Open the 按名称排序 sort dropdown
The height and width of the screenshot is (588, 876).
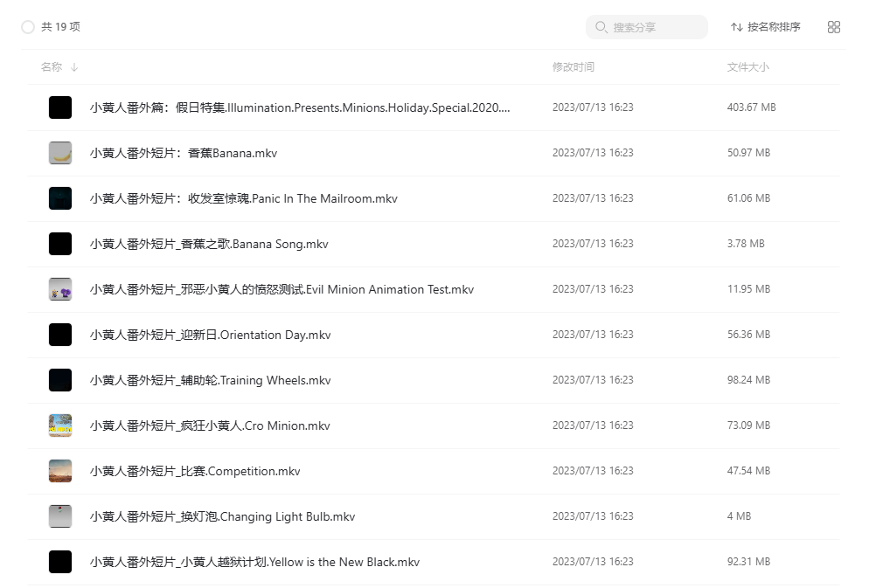point(765,27)
